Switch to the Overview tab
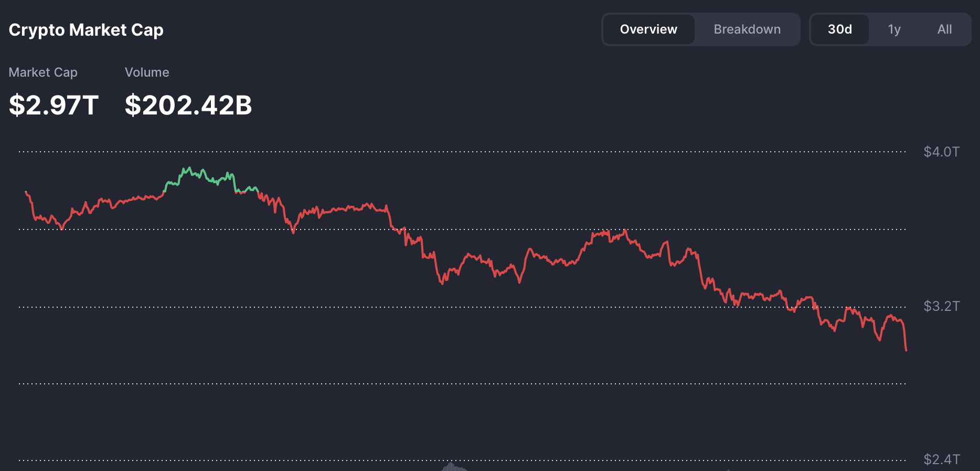Screen dimensions: 980x471 click(648, 29)
